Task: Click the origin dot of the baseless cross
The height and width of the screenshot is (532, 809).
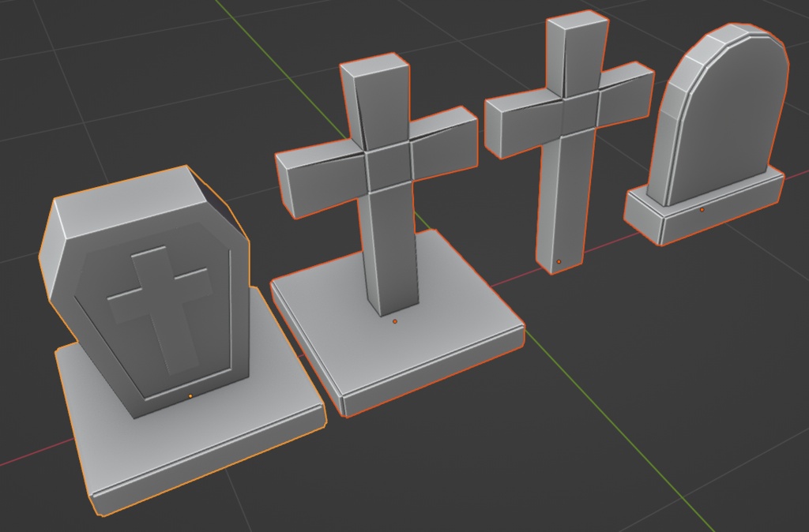Action: (x=559, y=262)
